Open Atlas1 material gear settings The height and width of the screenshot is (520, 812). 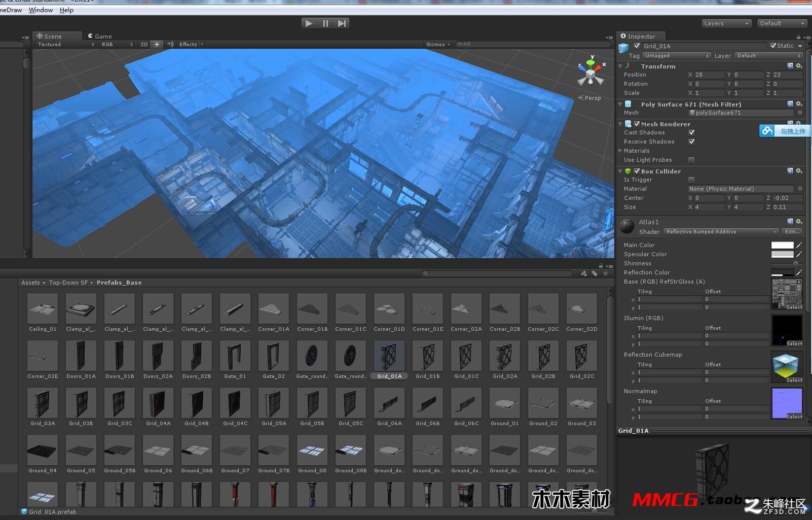pos(799,221)
